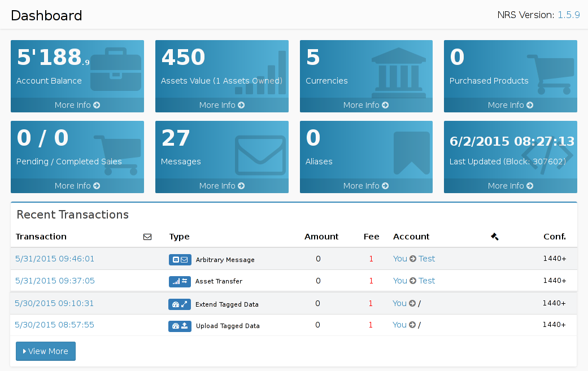Open More Info for Aliases
This screenshot has height=371, width=588.
coord(366,186)
